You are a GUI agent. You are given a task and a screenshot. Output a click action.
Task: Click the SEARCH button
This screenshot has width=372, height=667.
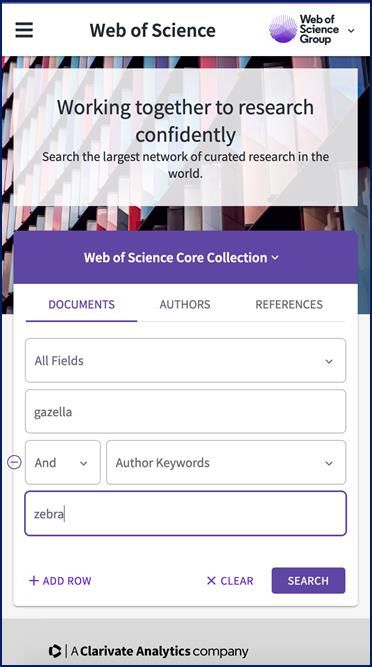click(308, 581)
